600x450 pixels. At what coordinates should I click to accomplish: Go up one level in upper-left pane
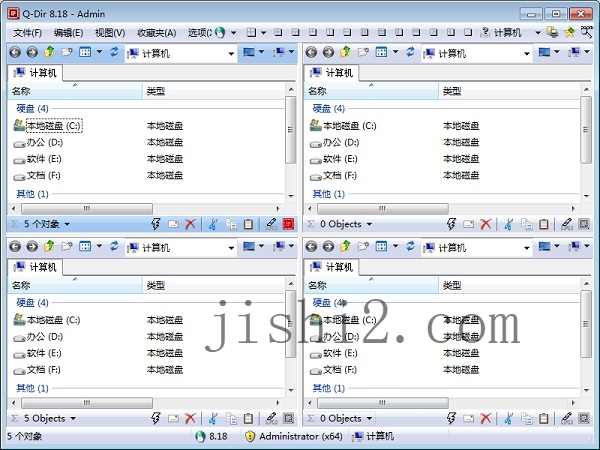49,52
